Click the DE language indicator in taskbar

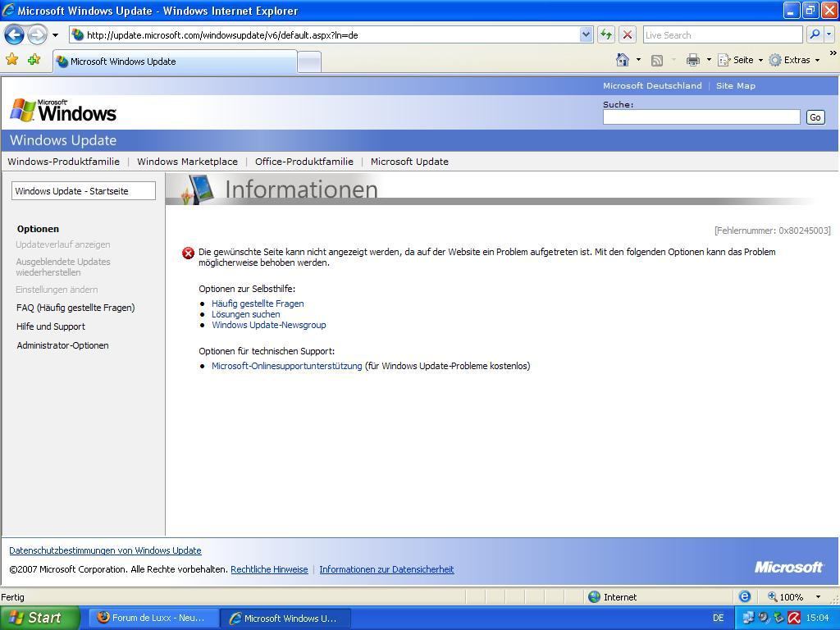pyautogui.click(x=719, y=619)
